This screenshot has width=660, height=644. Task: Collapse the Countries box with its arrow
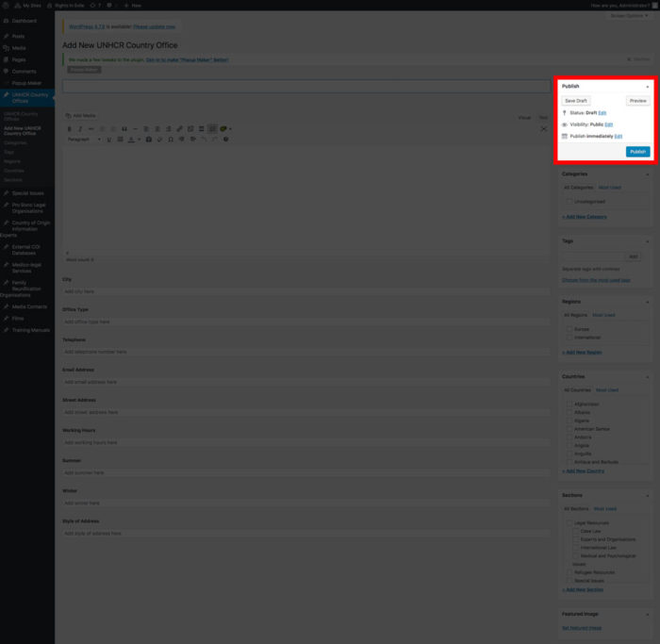648,377
